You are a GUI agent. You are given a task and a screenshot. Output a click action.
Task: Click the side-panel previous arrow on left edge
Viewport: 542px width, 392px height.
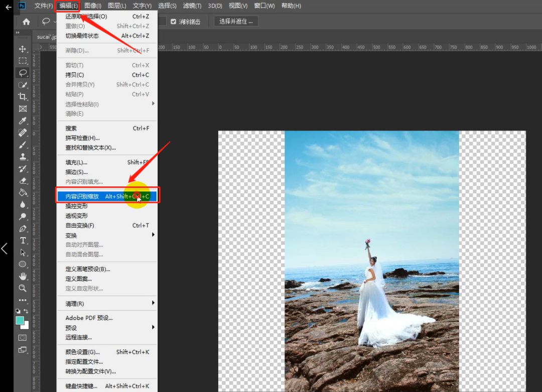tap(5, 248)
